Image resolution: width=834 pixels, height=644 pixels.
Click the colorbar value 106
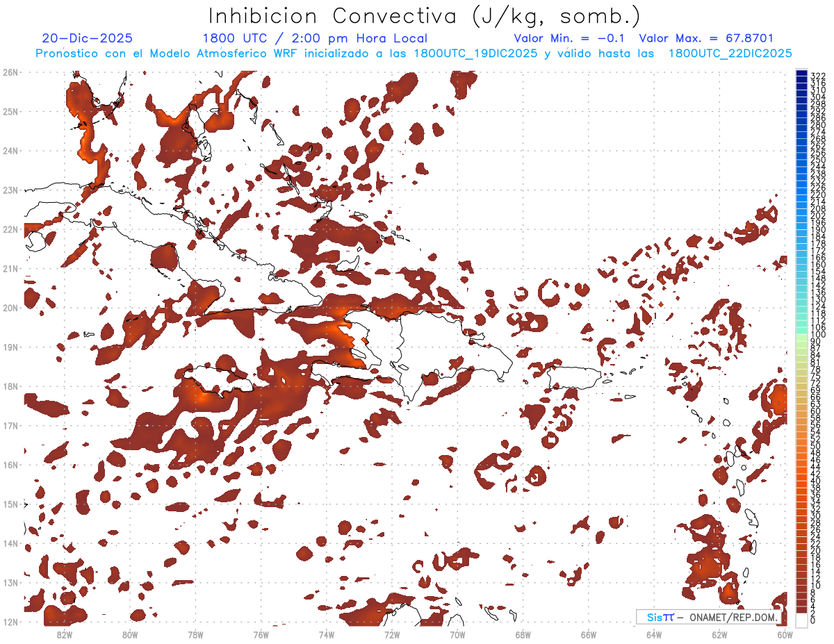pos(818,328)
